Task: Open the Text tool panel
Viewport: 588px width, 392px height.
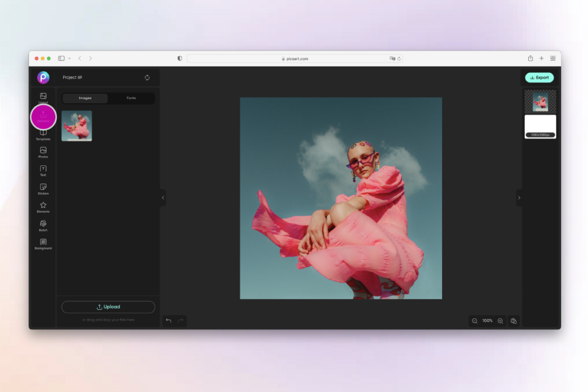Action: [42, 170]
